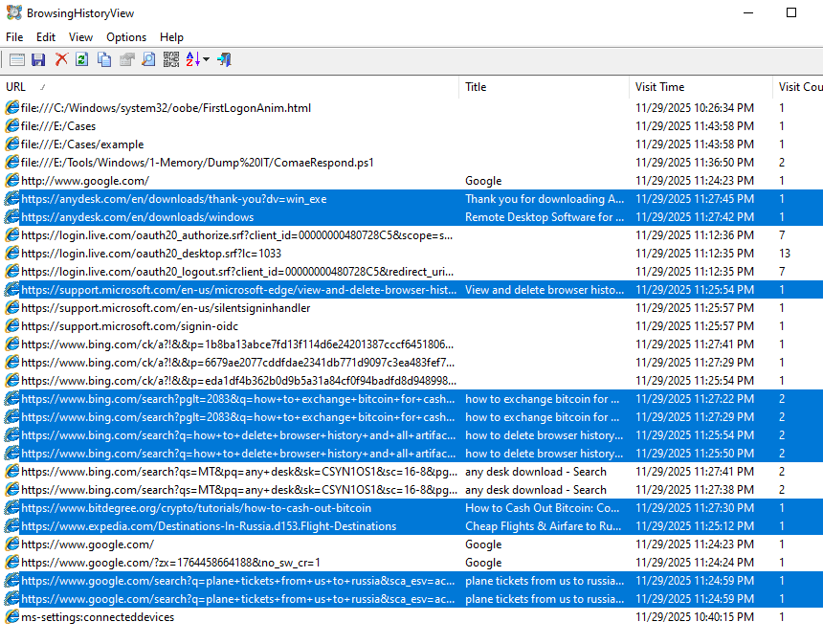Click the grayed report toolbar icon
823x644 pixels.
125,59
